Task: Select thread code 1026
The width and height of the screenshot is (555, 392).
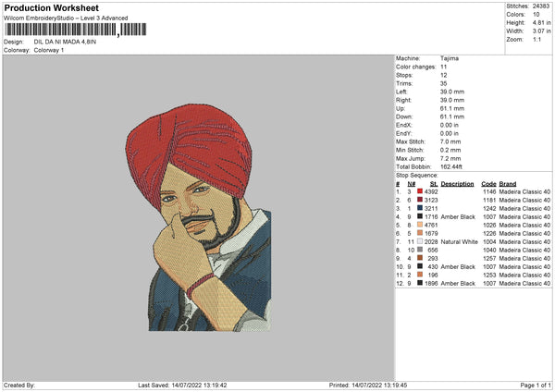Action: tap(489, 225)
